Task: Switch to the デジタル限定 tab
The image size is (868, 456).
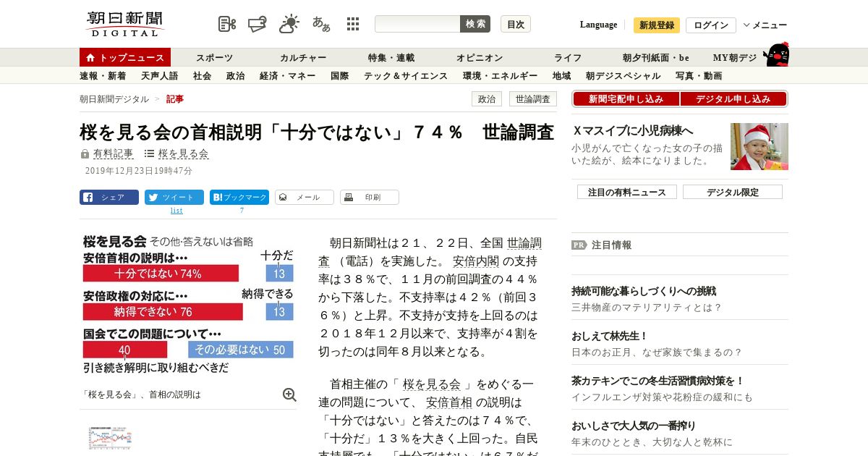Action: [733, 192]
